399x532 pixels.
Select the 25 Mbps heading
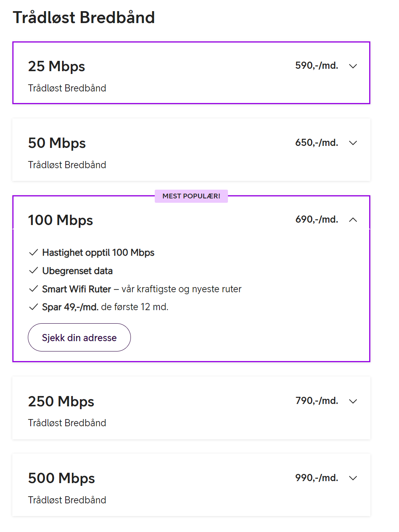coord(56,66)
